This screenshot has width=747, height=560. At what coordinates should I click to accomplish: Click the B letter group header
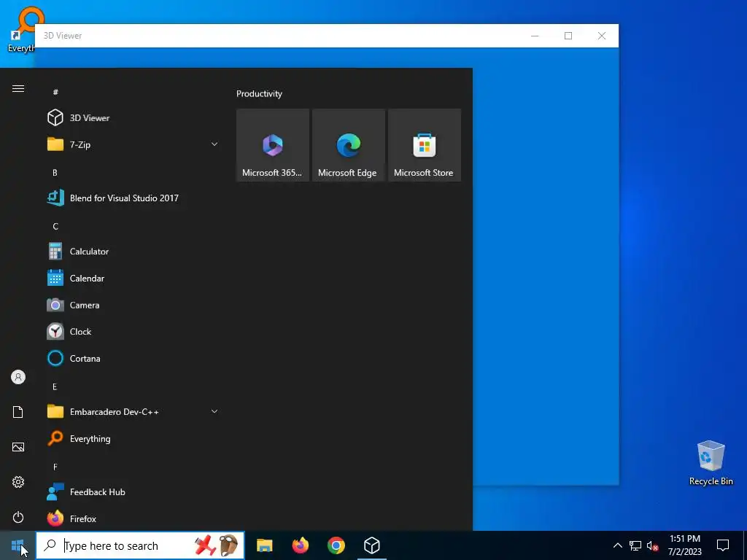(x=55, y=172)
